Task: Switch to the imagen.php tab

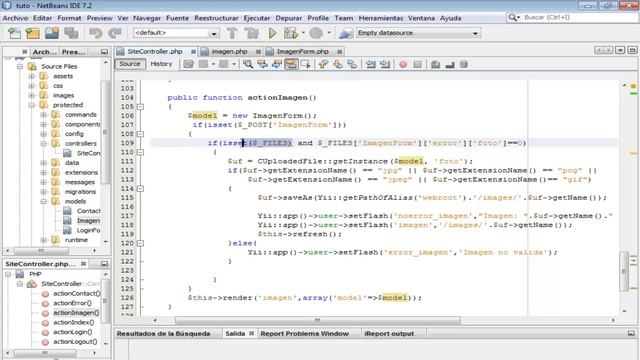Action: (229, 51)
